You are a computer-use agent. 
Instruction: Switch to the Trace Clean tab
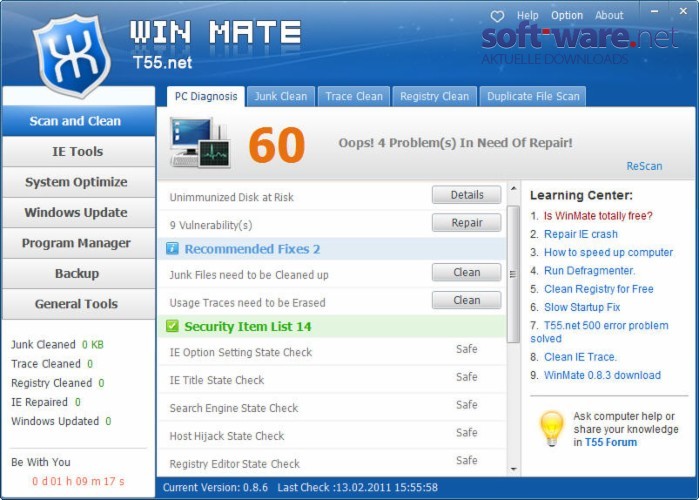(354, 96)
